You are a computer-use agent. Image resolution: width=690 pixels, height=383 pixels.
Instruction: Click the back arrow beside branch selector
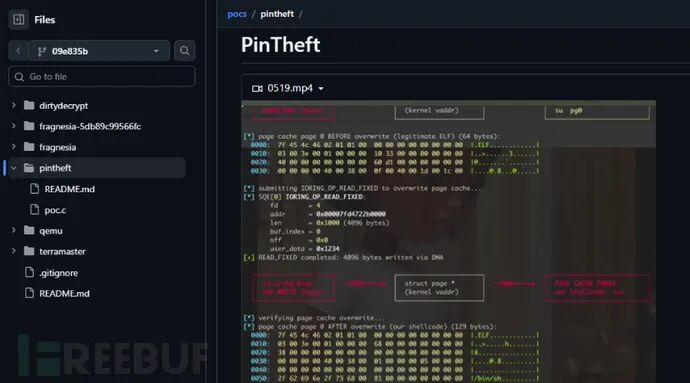coord(18,51)
